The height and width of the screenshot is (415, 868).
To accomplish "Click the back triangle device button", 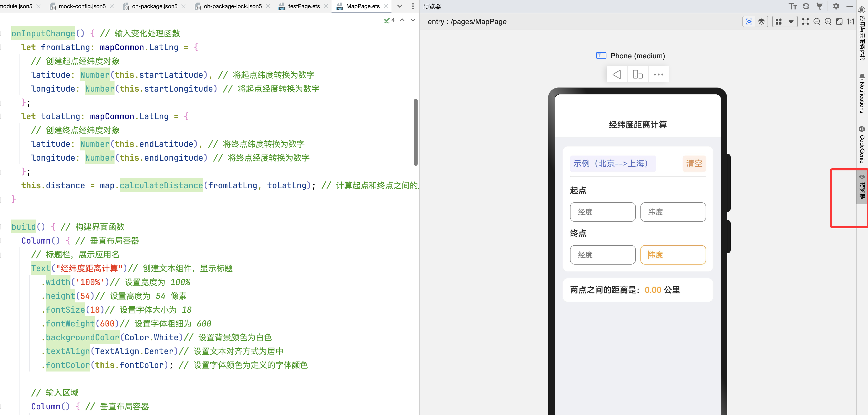I will pos(617,74).
